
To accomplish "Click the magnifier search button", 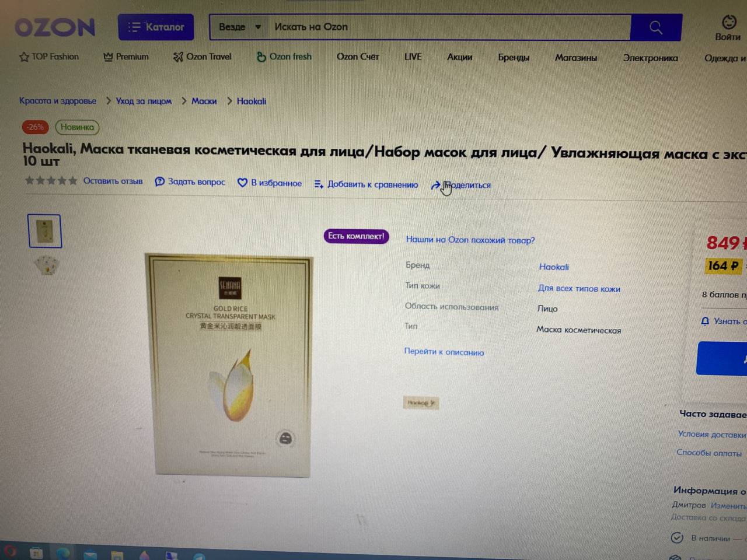I will 656,27.
